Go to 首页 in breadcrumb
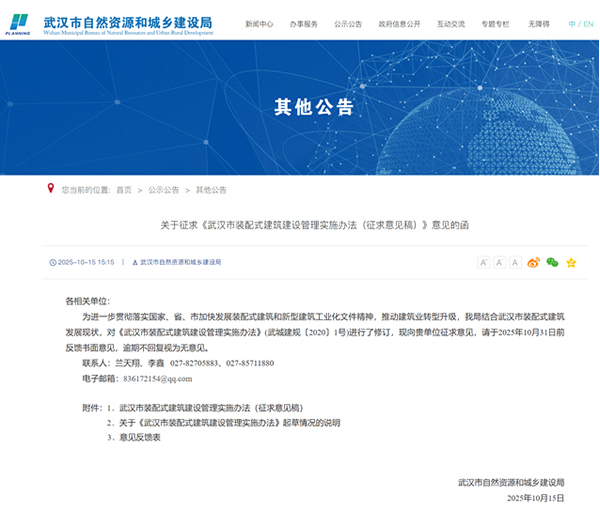600x511 pixels. click(123, 189)
